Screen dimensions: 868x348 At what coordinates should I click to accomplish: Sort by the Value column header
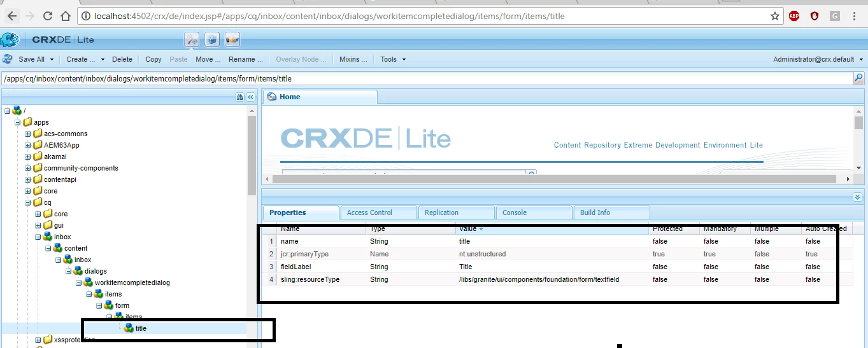[x=552, y=228]
